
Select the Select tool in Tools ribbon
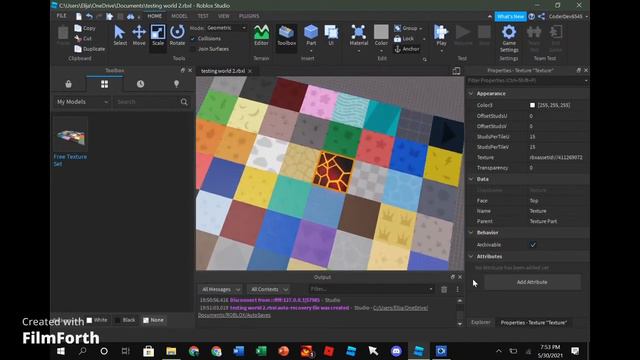(120, 35)
